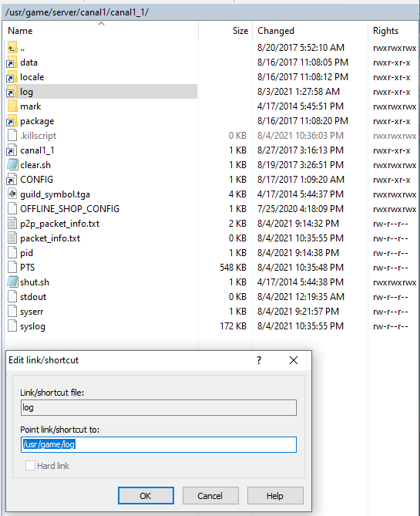Click the '8/3/2021 1:27:58 AM' log date
Viewport: 420px width, 516px height.
click(298, 92)
